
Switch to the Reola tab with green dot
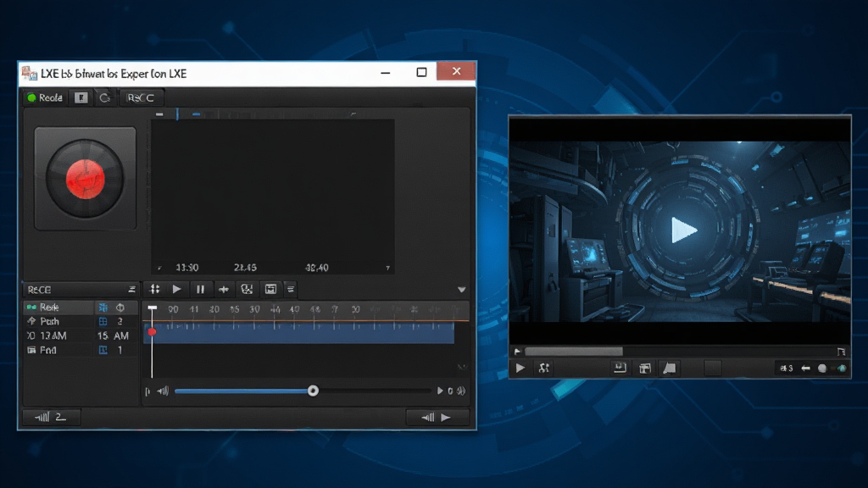coord(45,98)
